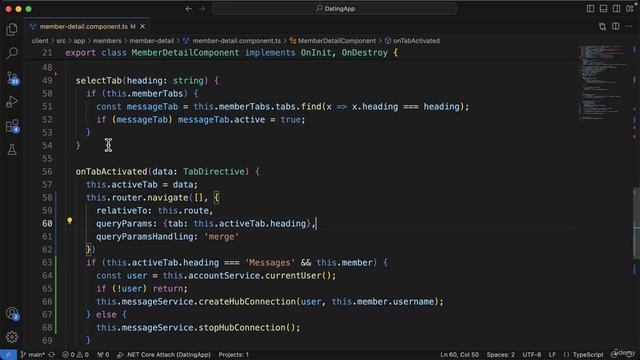Click 'messageTab.active' on line 52
640x360 pixels.
[221, 120]
